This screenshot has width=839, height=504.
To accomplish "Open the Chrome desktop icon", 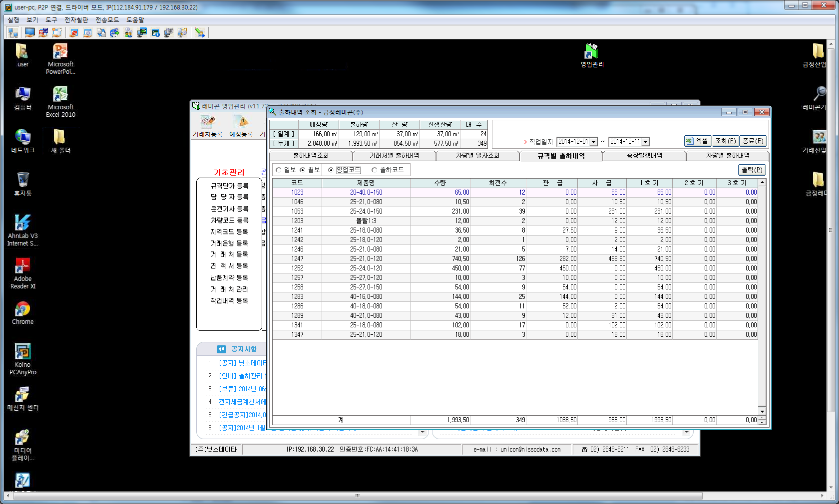I will click(22, 313).
